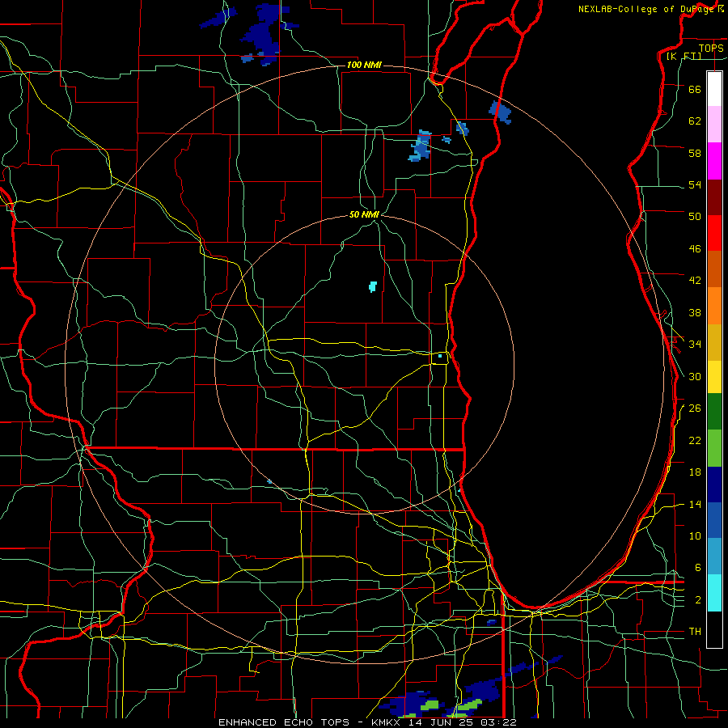Click the TOPS legend title
The width and height of the screenshot is (728, 728).
tap(711, 48)
